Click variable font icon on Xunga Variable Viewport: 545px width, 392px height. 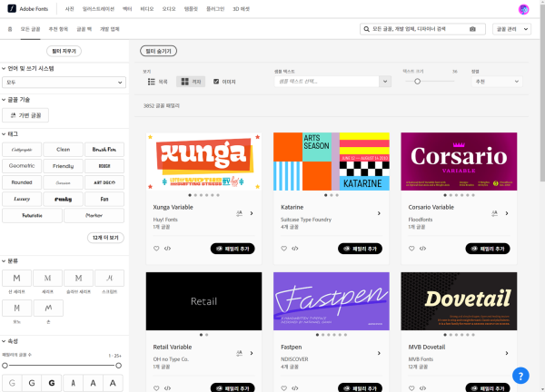(x=239, y=213)
